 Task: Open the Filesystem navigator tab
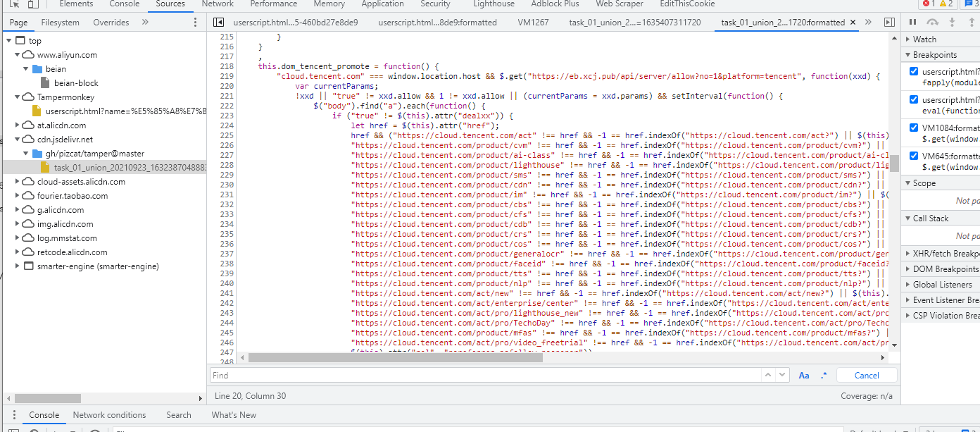point(60,23)
